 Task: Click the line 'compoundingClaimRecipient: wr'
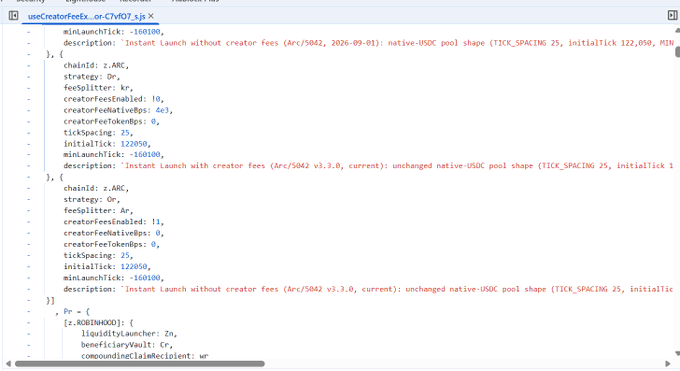tap(144, 356)
